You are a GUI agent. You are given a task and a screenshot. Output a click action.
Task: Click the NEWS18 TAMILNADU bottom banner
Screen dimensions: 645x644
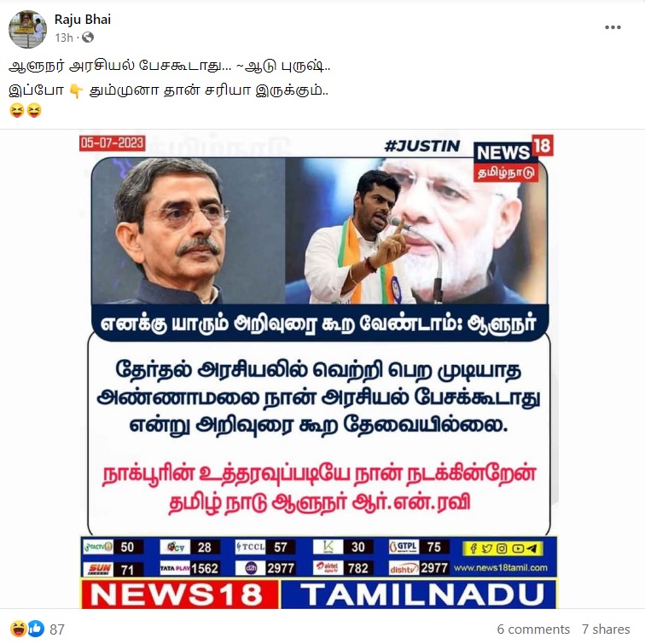tap(319, 594)
